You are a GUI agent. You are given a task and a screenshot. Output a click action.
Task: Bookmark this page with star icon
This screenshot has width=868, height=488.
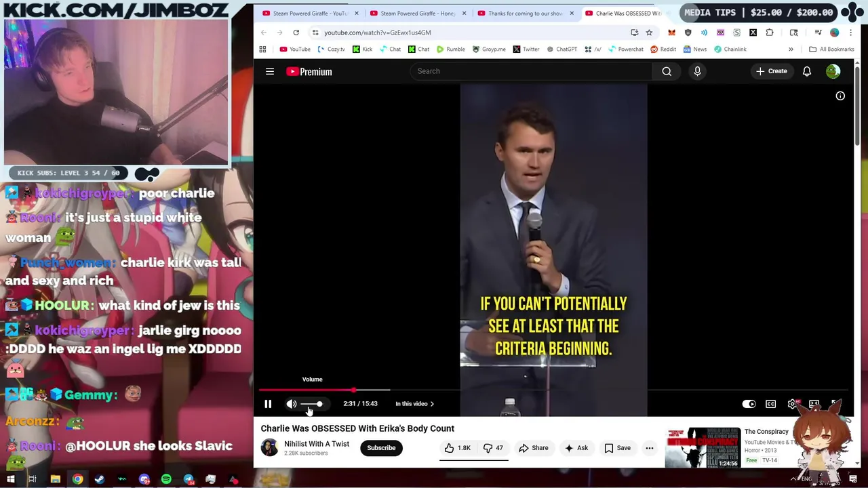tap(649, 33)
